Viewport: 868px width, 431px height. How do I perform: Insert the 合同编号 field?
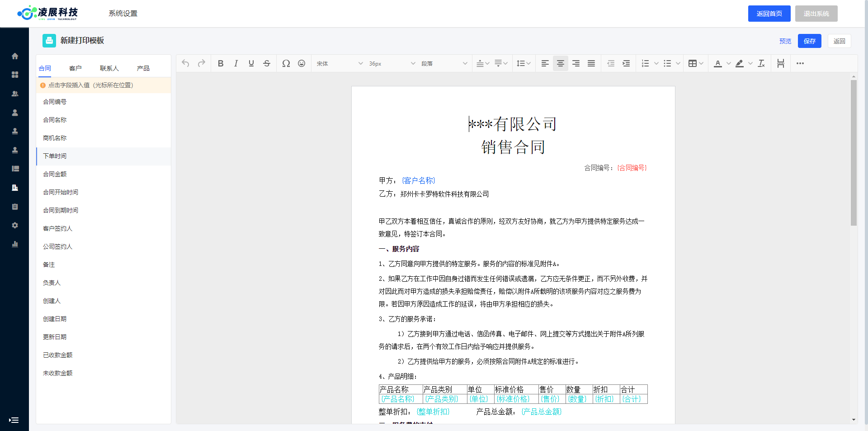[x=104, y=102]
